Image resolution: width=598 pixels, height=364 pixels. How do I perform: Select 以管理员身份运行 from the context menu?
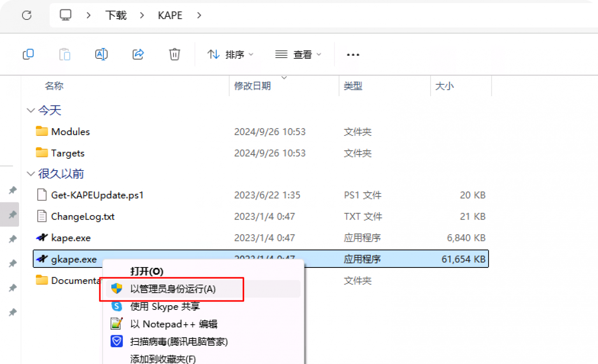point(173,288)
